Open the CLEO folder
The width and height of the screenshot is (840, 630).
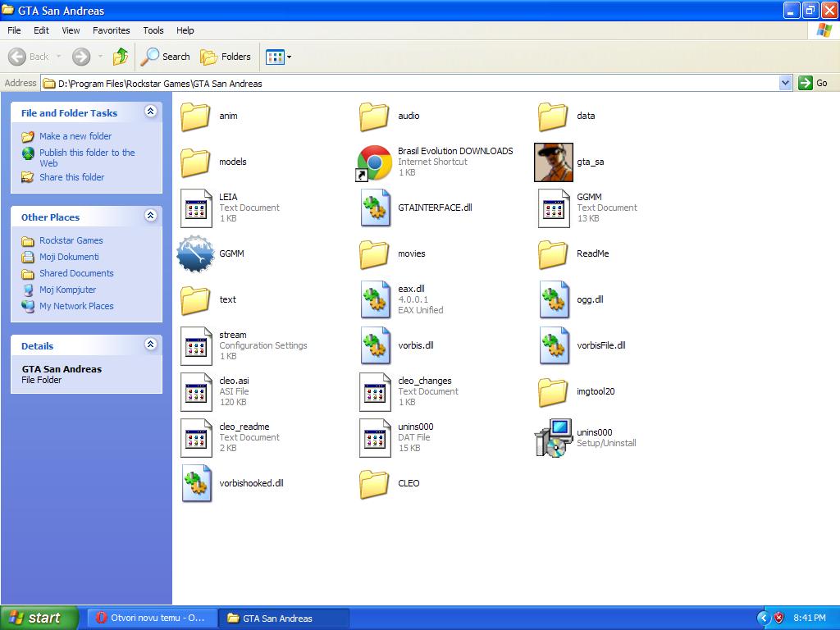[374, 484]
